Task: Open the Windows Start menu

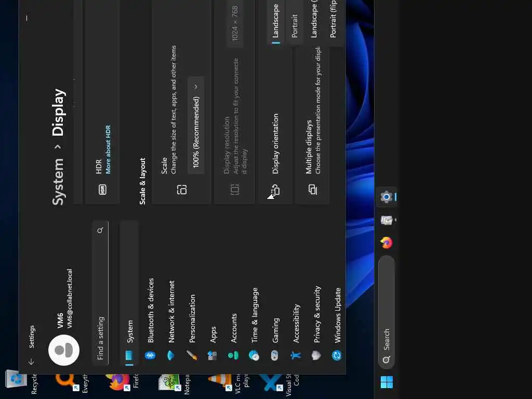Action: [387, 382]
